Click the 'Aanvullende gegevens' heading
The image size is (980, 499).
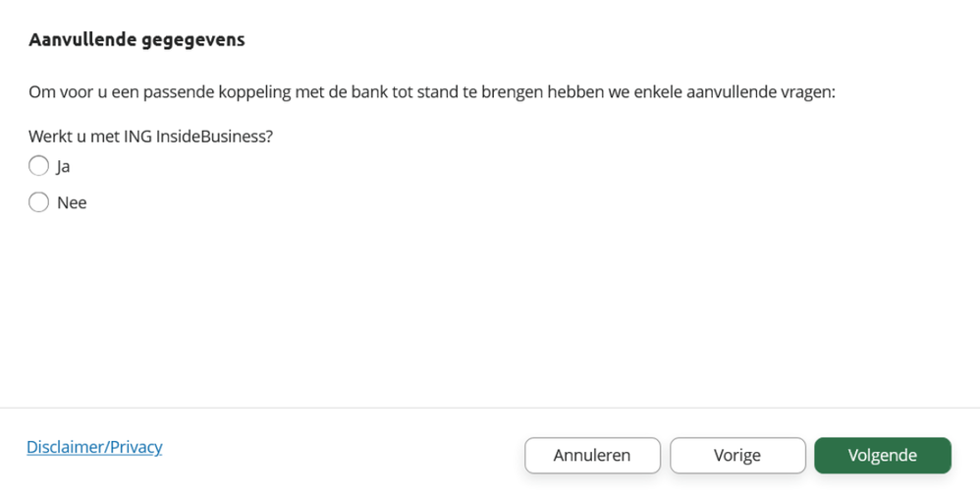click(136, 40)
